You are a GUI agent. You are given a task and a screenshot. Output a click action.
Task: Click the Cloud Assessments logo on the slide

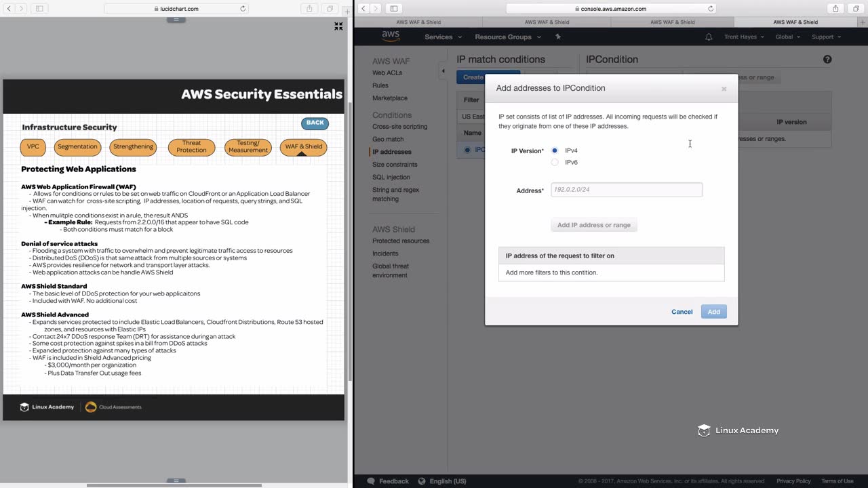pos(113,407)
